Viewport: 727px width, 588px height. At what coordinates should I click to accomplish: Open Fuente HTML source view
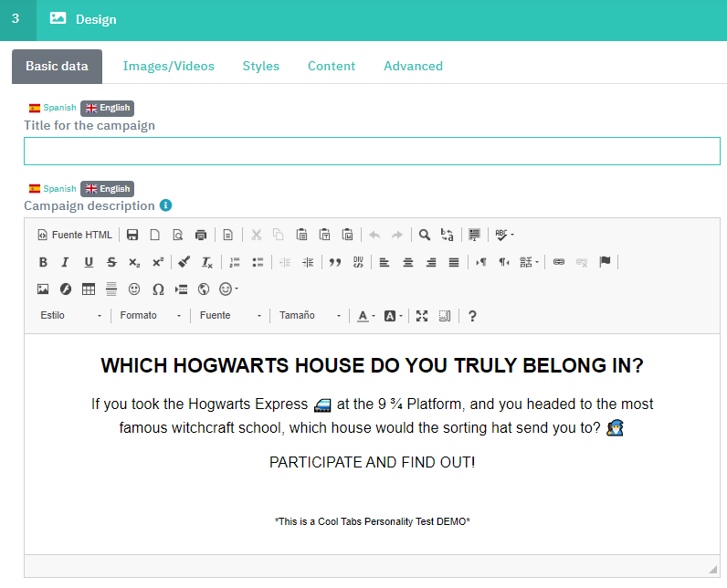point(75,235)
